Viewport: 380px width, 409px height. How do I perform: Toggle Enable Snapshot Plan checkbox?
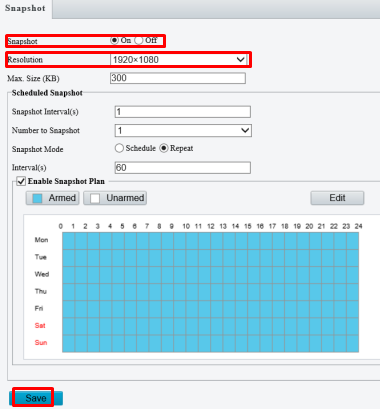pyautogui.click(x=21, y=181)
